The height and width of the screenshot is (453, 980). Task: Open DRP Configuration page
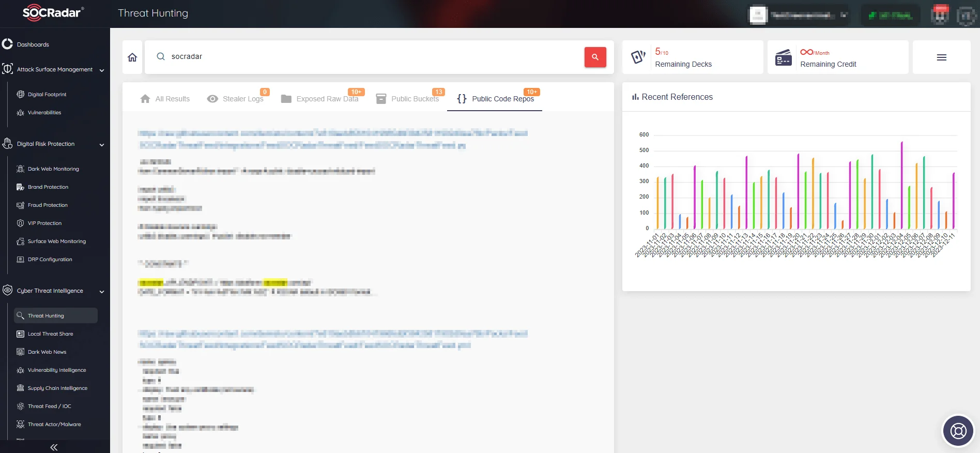click(50, 260)
